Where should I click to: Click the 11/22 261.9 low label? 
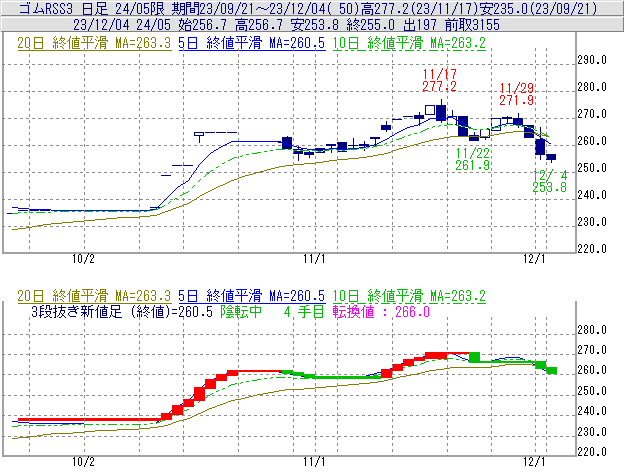pyautogui.click(x=472, y=159)
